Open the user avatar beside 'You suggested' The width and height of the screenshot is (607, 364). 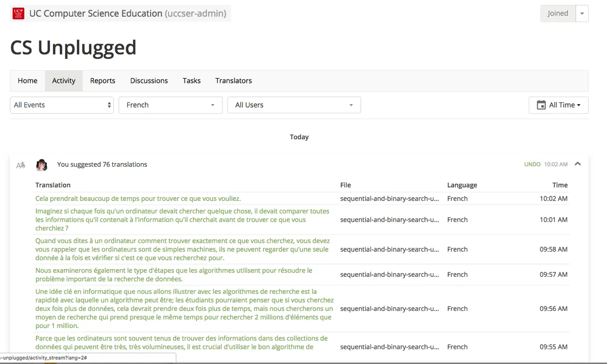point(42,165)
